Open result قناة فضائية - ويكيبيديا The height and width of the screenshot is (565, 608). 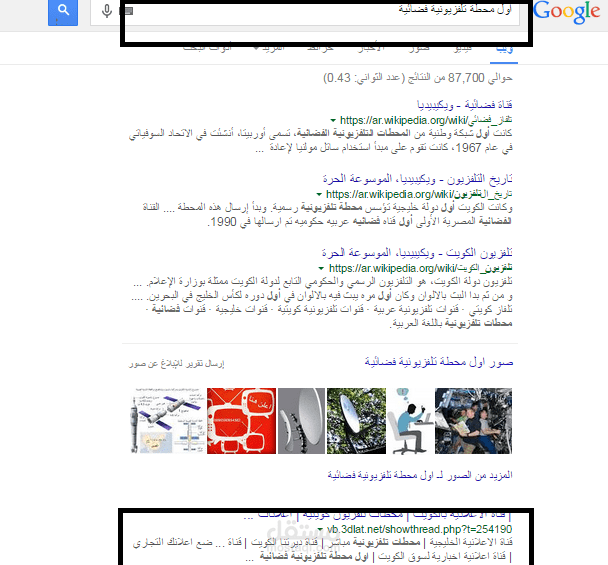click(465, 105)
